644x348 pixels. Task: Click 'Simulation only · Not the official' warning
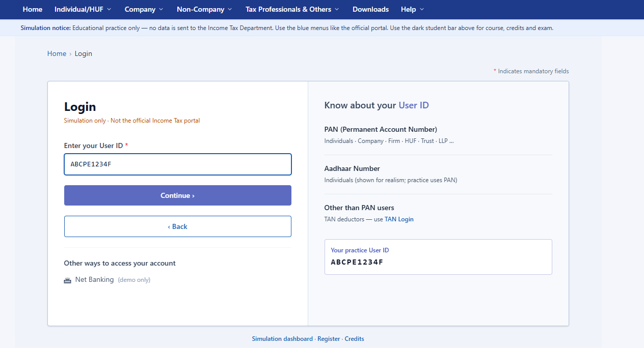tap(132, 121)
